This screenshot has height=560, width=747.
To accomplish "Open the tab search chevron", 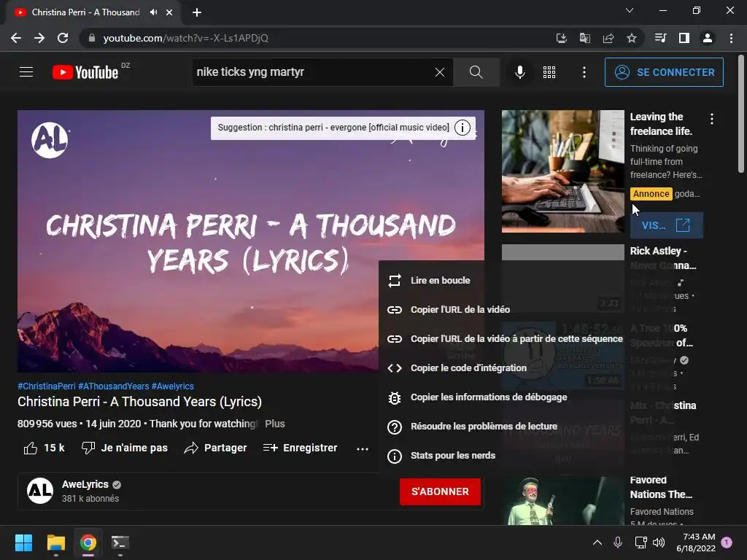I will (x=630, y=10).
